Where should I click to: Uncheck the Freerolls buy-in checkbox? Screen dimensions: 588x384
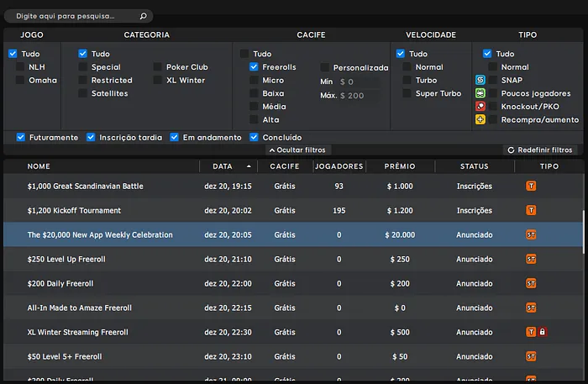click(254, 66)
